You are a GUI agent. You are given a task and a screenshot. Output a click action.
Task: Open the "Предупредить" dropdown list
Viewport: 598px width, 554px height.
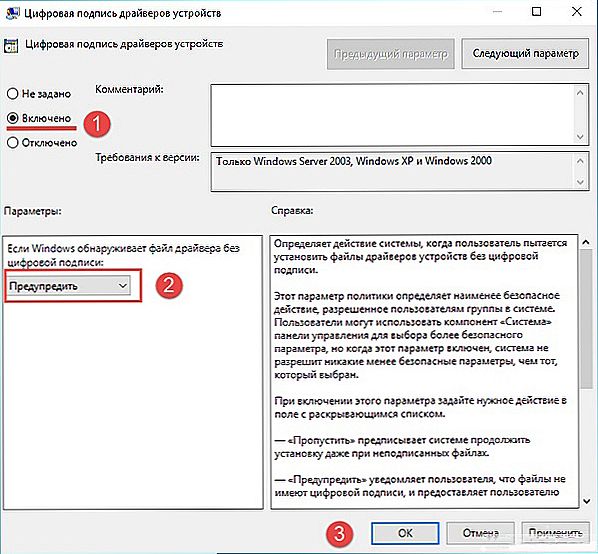click(x=69, y=286)
